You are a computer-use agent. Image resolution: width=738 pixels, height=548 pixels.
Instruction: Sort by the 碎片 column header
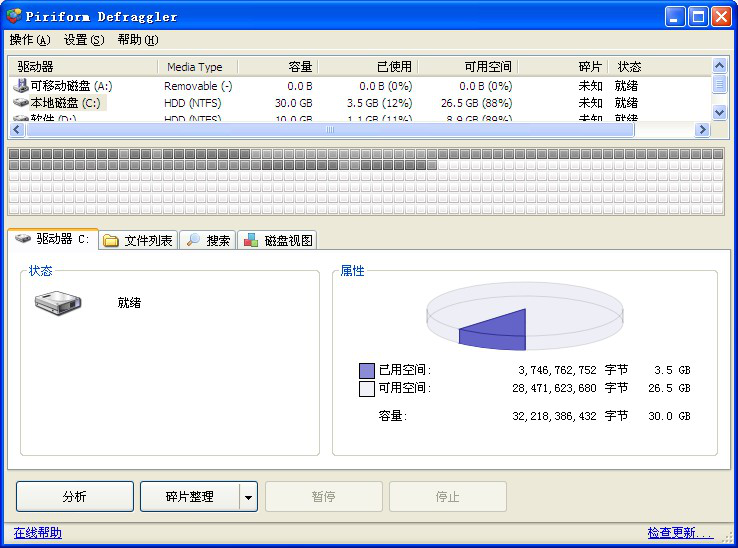563,67
